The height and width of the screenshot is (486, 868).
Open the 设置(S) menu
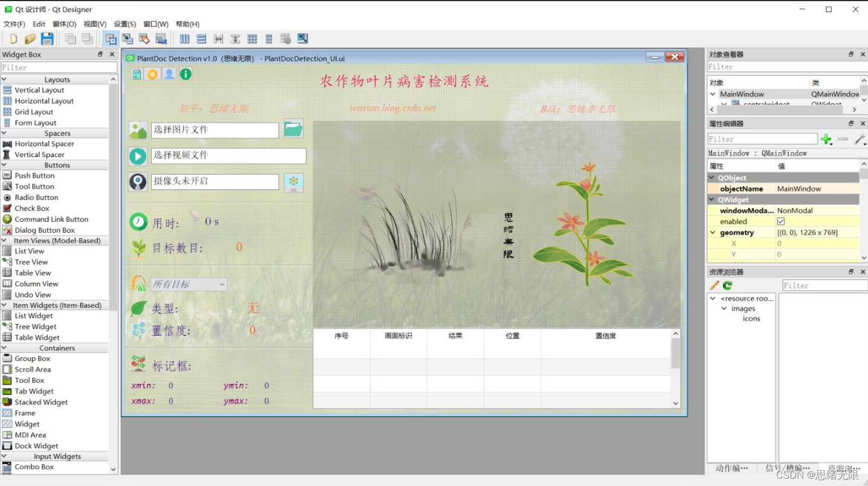[125, 24]
